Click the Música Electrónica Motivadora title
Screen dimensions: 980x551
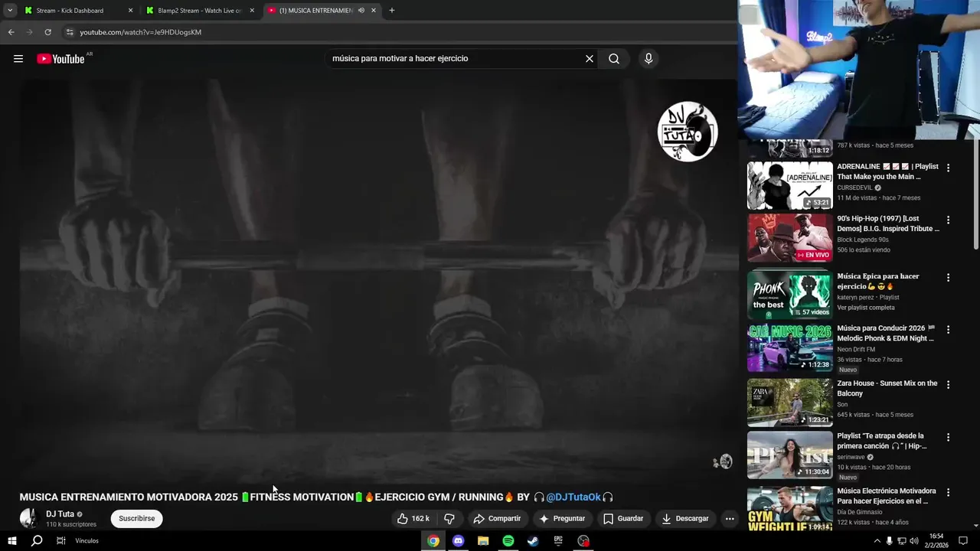click(886, 496)
